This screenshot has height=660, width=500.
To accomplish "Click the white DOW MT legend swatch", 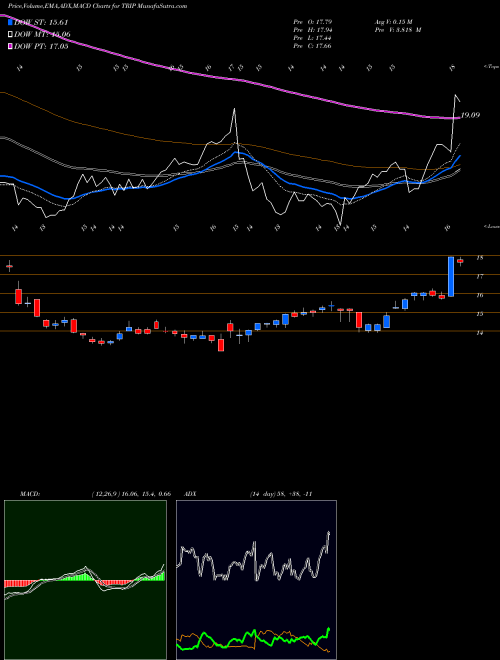I will click(11, 34).
